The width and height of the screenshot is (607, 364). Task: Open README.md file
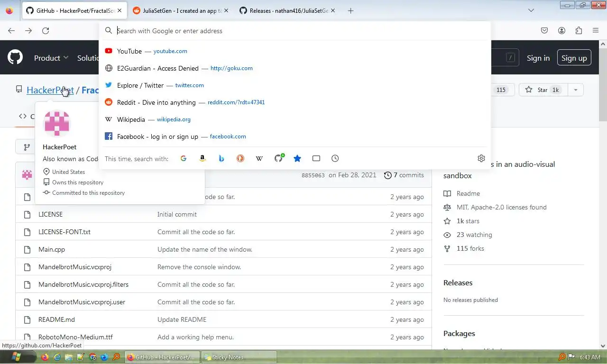tap(56, 319)
